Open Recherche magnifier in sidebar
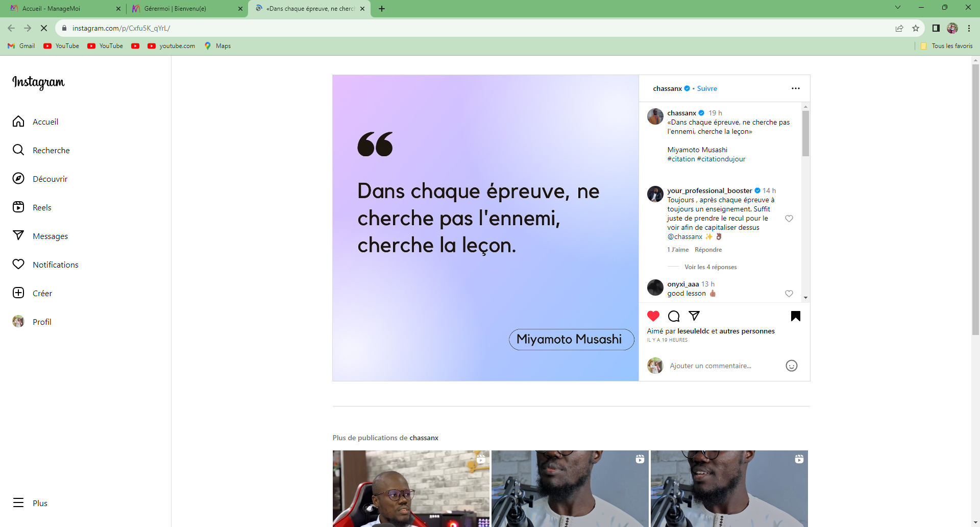Image resolution: width=980 pixels, height=527 pixels. click(x=18, y=150)
